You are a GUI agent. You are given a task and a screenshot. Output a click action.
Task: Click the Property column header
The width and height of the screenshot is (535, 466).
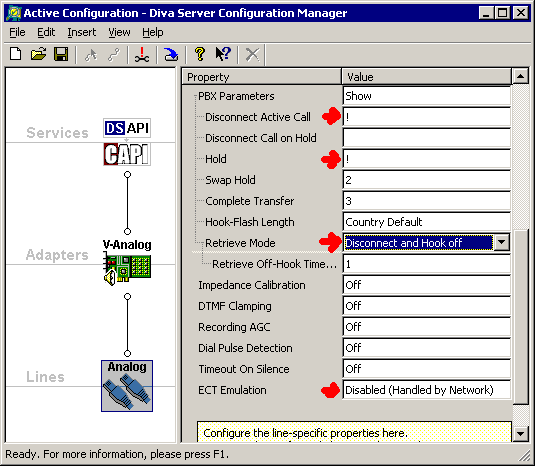tap(262, 77)
